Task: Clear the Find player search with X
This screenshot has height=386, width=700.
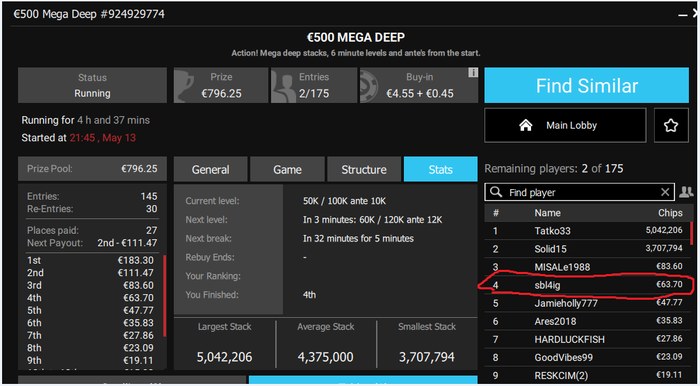Action: 665,192
